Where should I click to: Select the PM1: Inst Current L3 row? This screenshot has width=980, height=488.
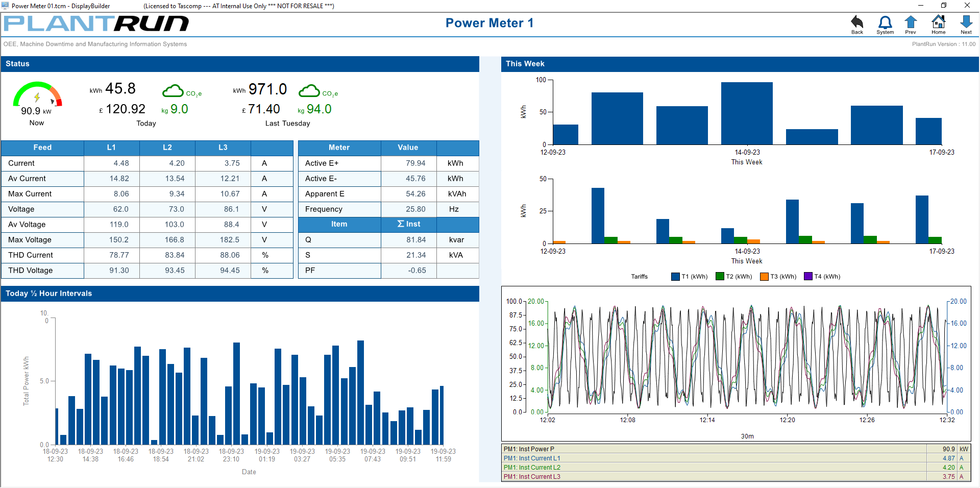coord(736,477)
